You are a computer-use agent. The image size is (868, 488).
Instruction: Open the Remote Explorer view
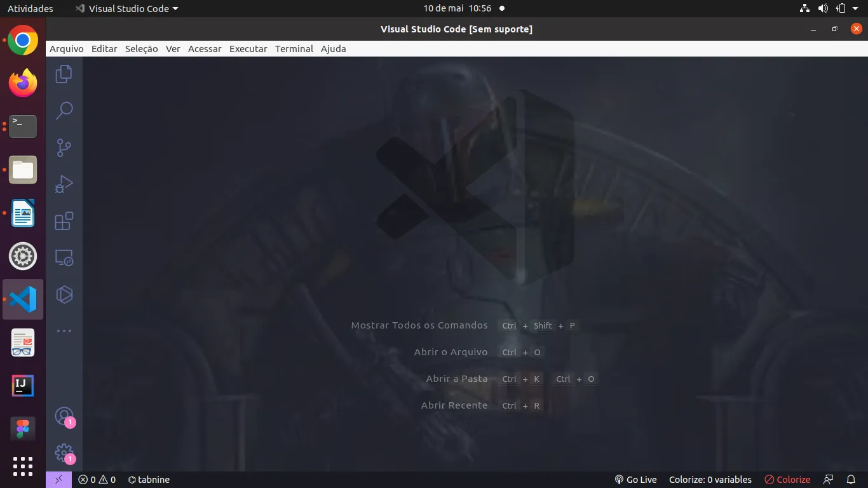coord(64,258)
